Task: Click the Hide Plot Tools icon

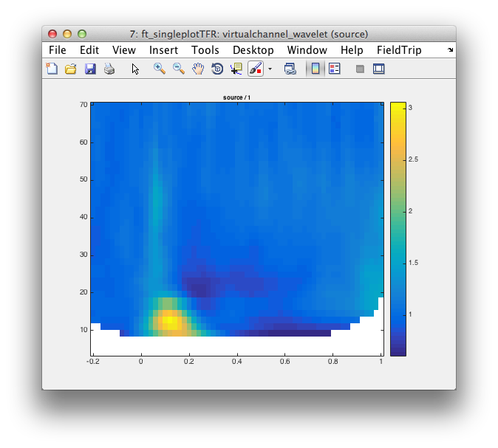Action: (x=360, y=69)
